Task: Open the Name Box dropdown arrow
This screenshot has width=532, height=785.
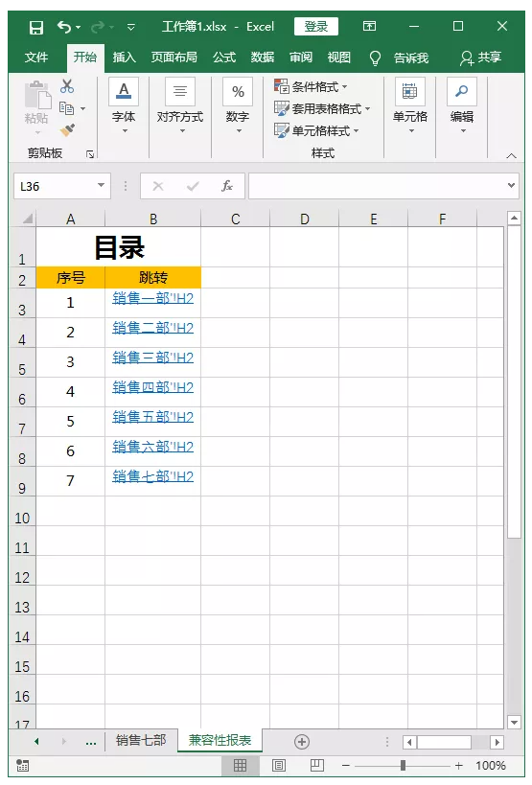Action: (x=101, y=186)
